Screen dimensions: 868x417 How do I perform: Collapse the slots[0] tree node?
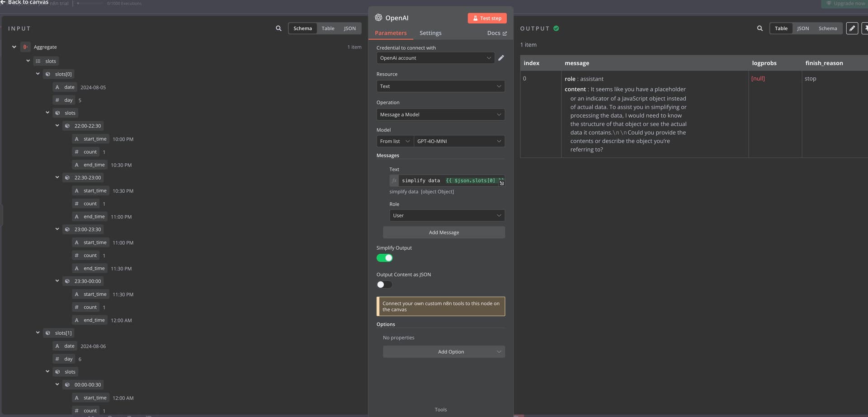tap(38, 74)
